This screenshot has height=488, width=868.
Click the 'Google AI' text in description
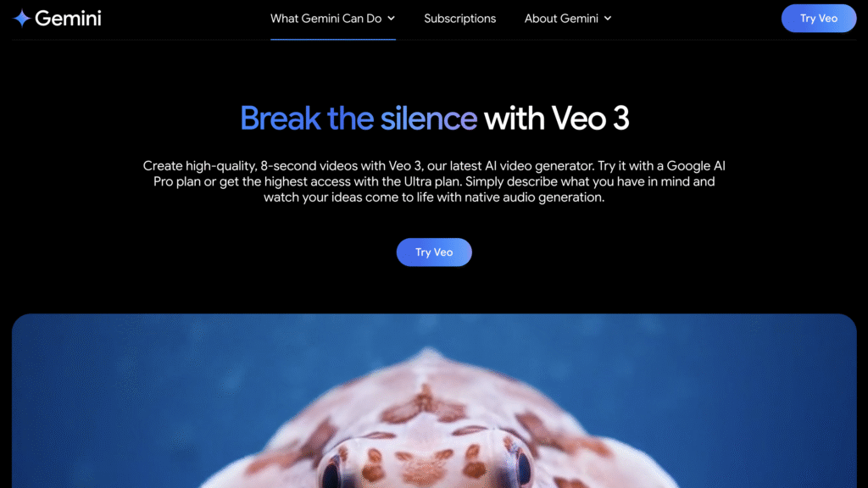[696, 166]
